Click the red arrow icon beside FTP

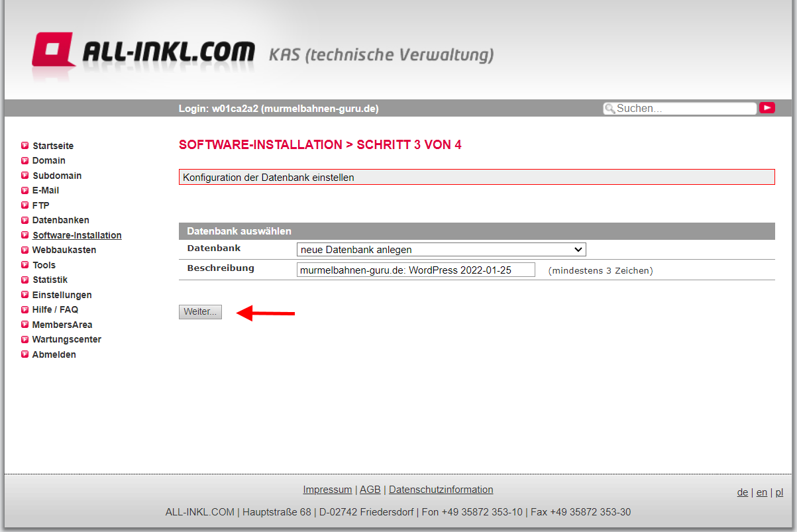pyautogui.click(x=25, y=205)
